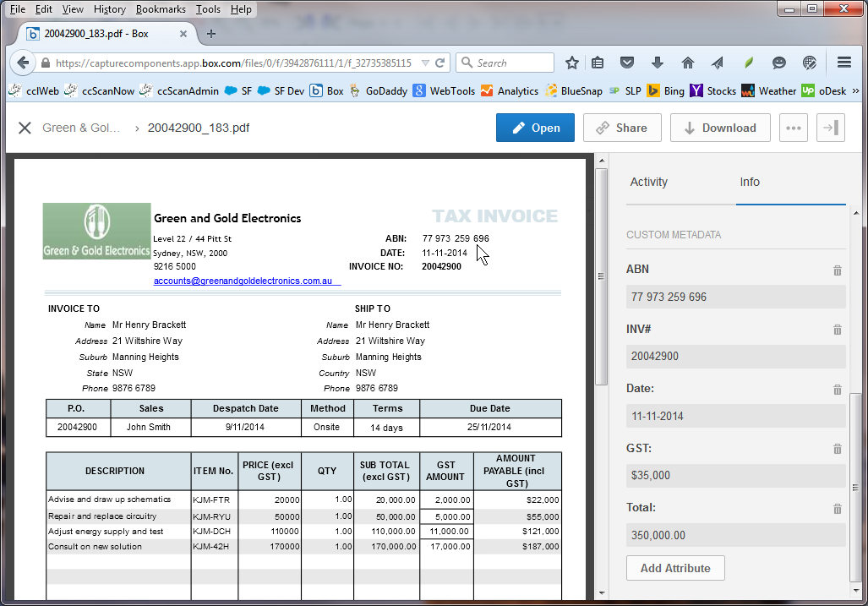The height and width of the screenshot is (606, 868).
Task: Go to the Firefox home page icon
Action: pyautogui.click(x=687, y=63)
